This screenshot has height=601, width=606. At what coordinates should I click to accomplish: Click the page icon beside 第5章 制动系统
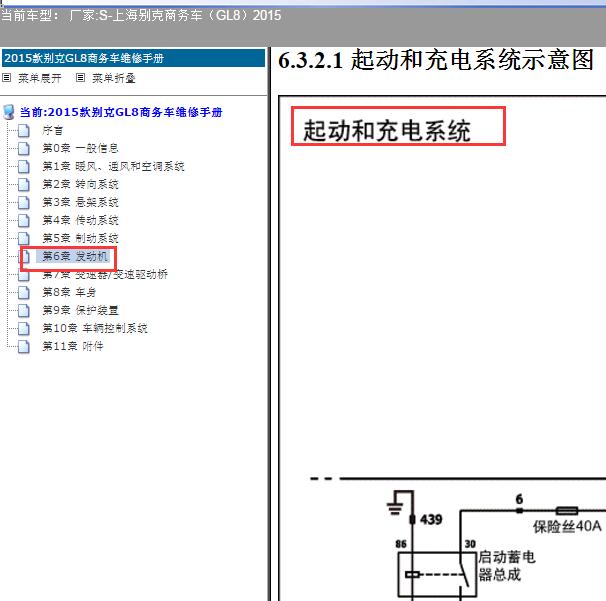[x=24, y=238]
